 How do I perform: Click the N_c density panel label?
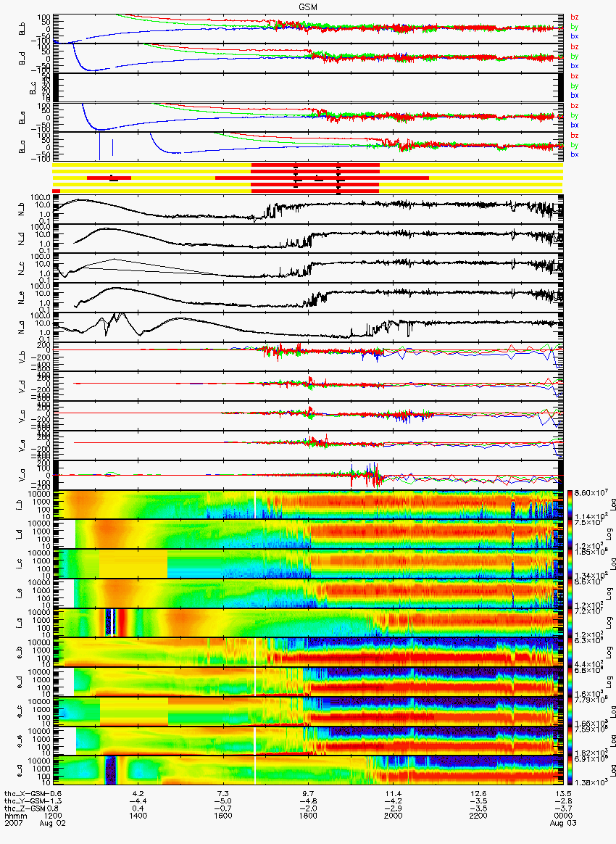[x=22, y=268]
